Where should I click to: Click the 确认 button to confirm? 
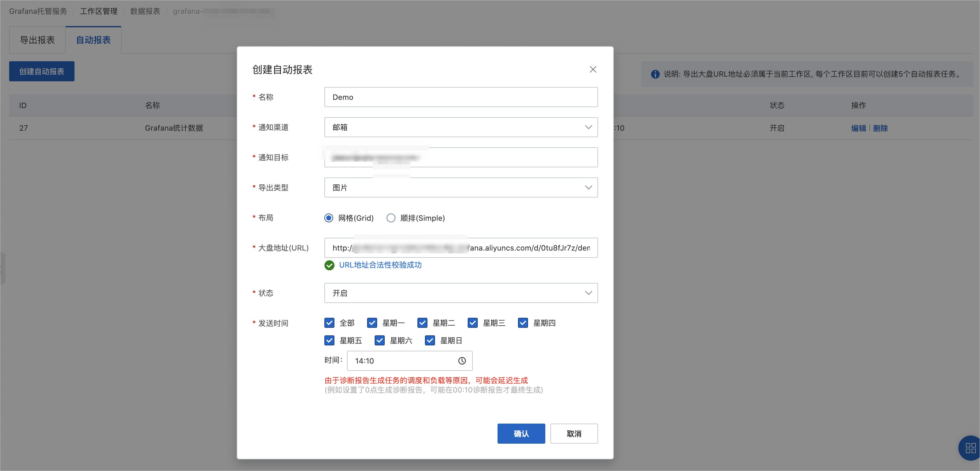tap(521, 433)
